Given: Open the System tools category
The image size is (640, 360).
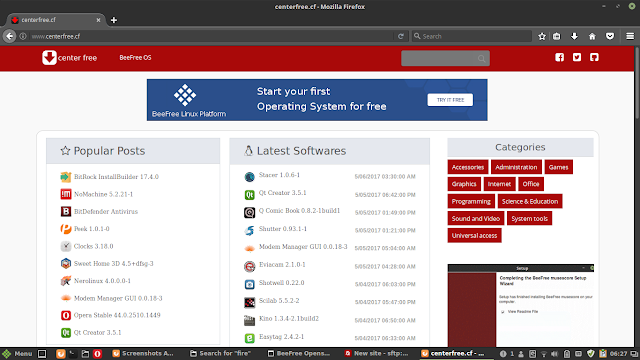Looking at the screenshot, I should pyautogui.click(x=530, y=218).
